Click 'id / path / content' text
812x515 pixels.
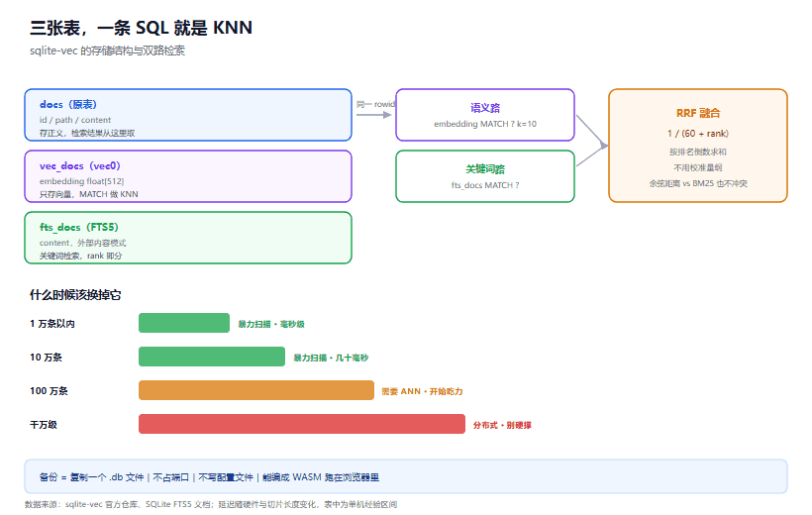click(x=75, y=120)
